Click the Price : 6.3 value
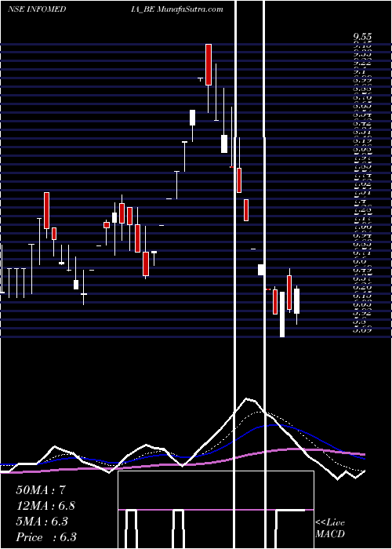The image size is (392, 549). (x=46, y=537)
